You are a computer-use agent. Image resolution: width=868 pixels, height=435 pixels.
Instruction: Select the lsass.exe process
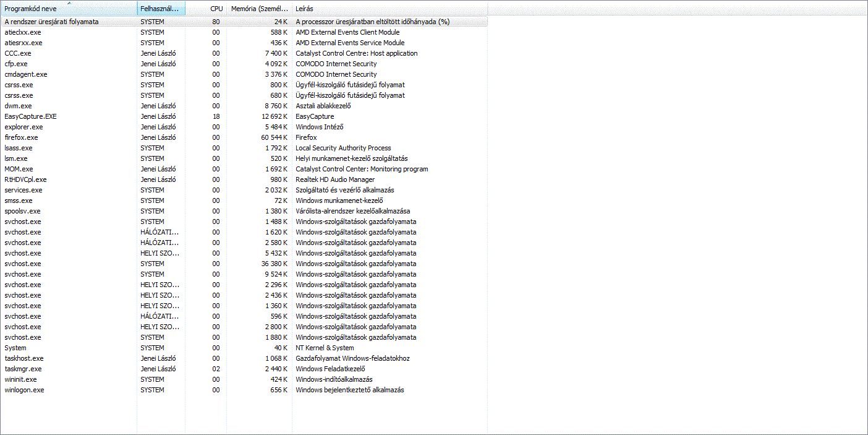tap(244, 148)
